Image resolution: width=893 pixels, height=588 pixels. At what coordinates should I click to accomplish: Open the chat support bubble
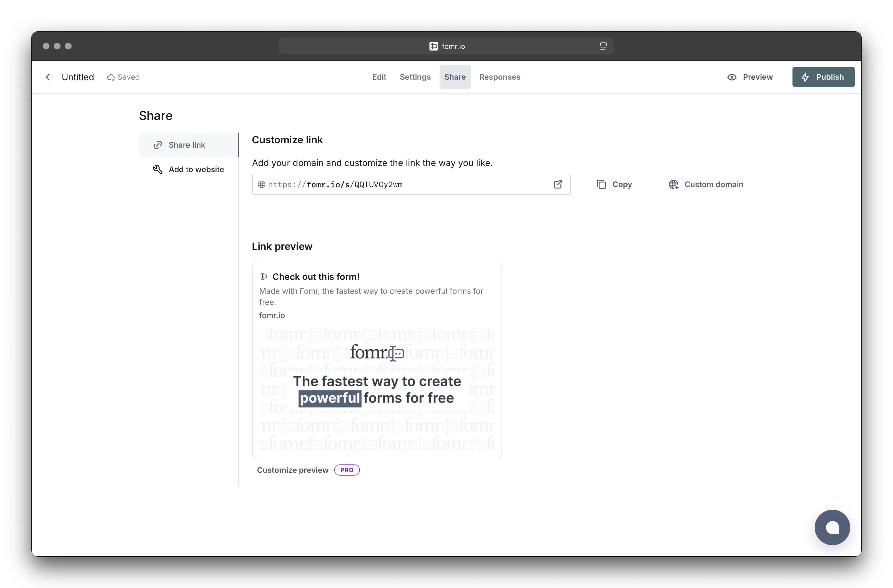[832, 527]
